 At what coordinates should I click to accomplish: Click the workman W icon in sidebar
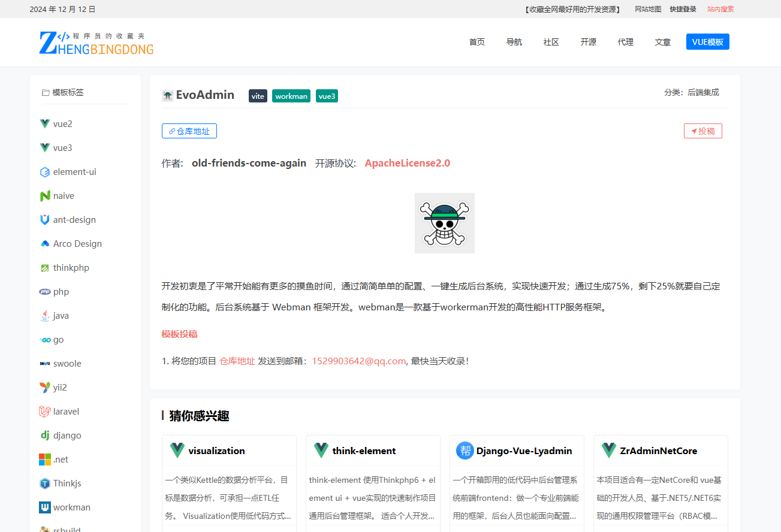pyautogui.click(x=45, y=507)
